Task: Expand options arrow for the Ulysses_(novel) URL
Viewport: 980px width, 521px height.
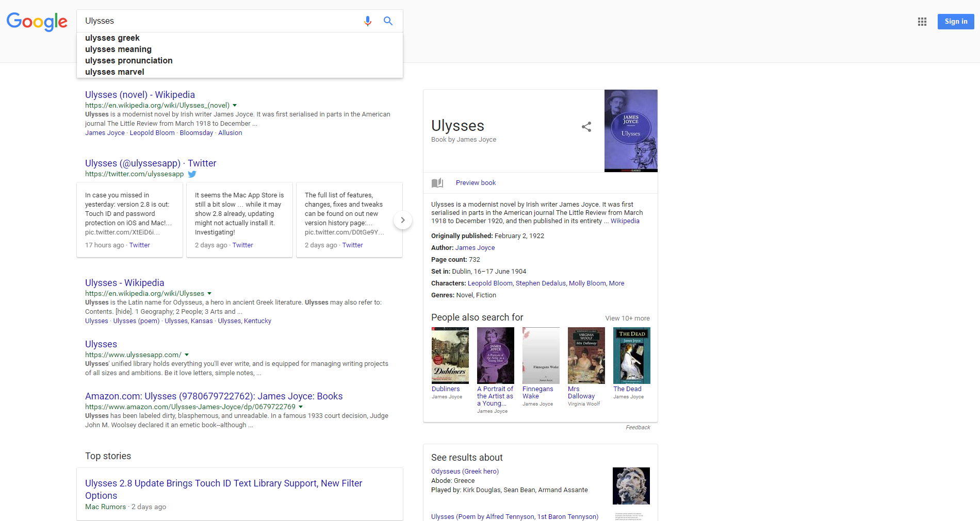Action: [235, 106]
